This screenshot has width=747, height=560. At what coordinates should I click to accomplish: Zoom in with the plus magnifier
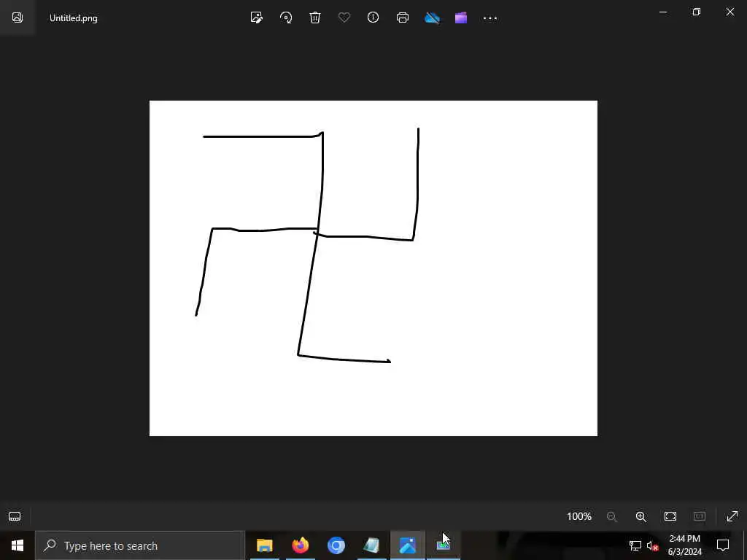(x=640, y=516)
